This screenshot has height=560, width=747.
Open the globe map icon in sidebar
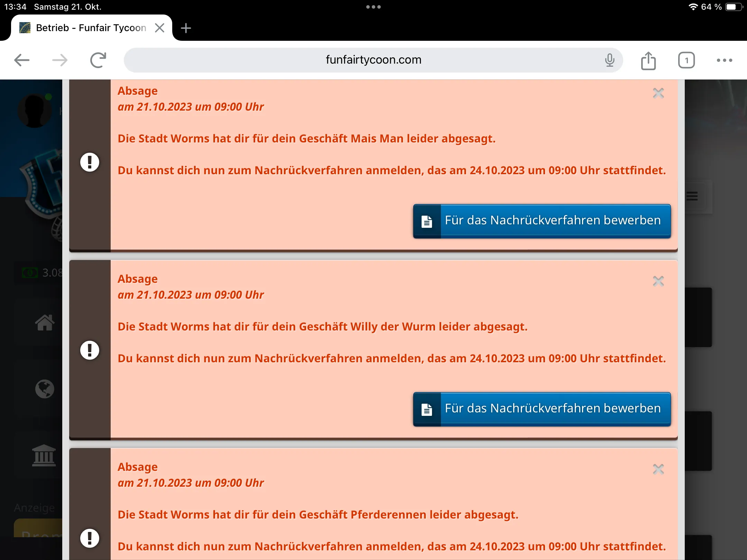pos(45,389)
